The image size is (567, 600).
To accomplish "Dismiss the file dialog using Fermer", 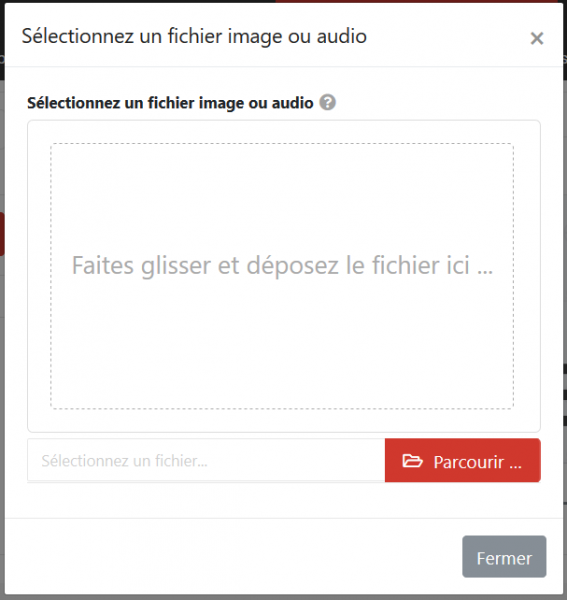I will 504,556.
